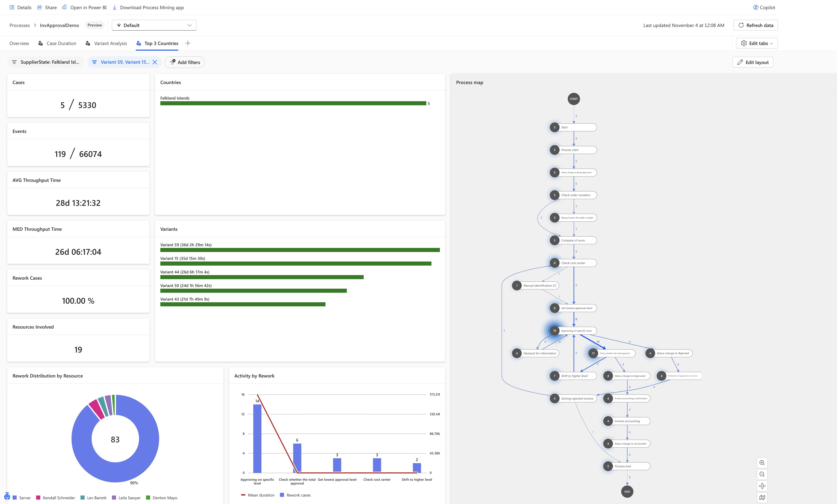Image resolution: width=837 pixels, height=504 pixels.
Task: Open the Default view dropdown
Action: tap(154, 25)
